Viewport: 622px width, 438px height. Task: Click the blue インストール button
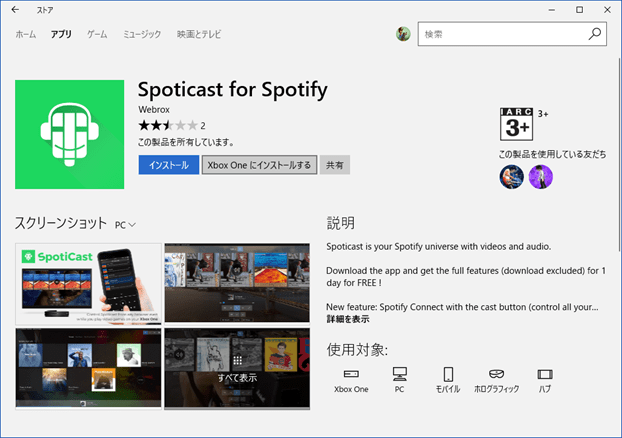coord(169,165)
